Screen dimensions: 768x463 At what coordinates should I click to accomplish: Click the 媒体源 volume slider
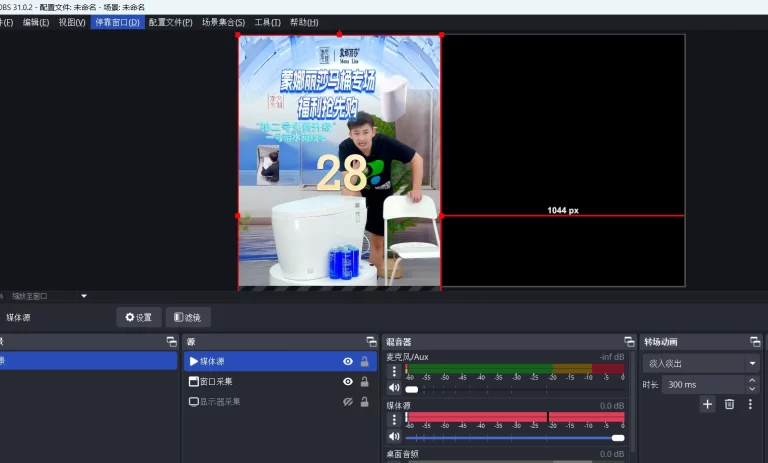(x=515, y=437)
